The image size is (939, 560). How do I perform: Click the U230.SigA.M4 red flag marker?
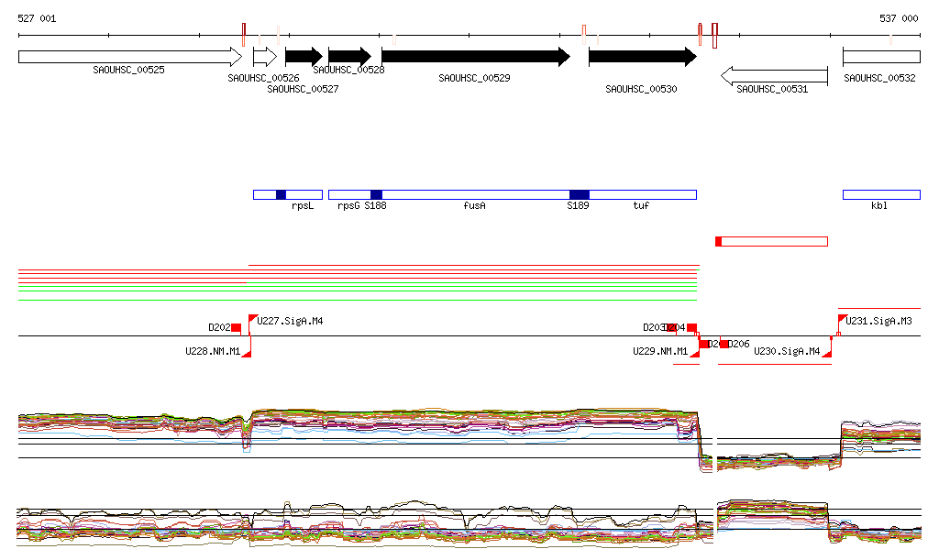tap(826, 353)
